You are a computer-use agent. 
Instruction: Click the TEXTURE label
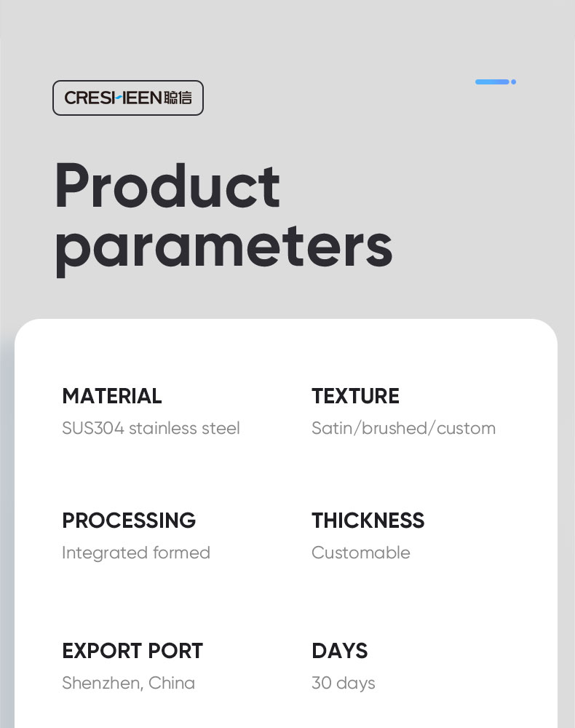tap(355, 396)
